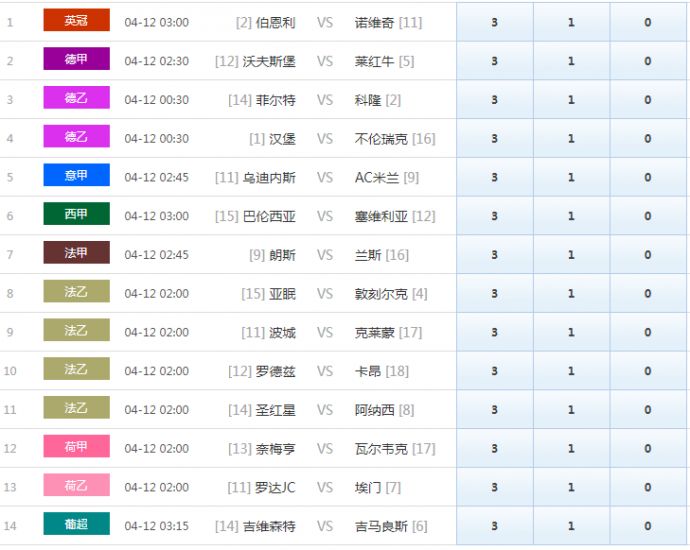Click match number 7

[10, 255]
